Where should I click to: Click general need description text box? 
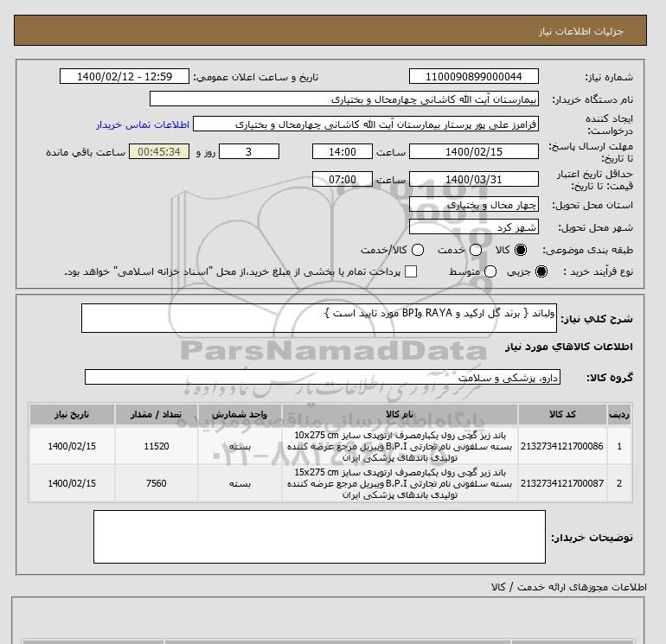click(319, 318)
